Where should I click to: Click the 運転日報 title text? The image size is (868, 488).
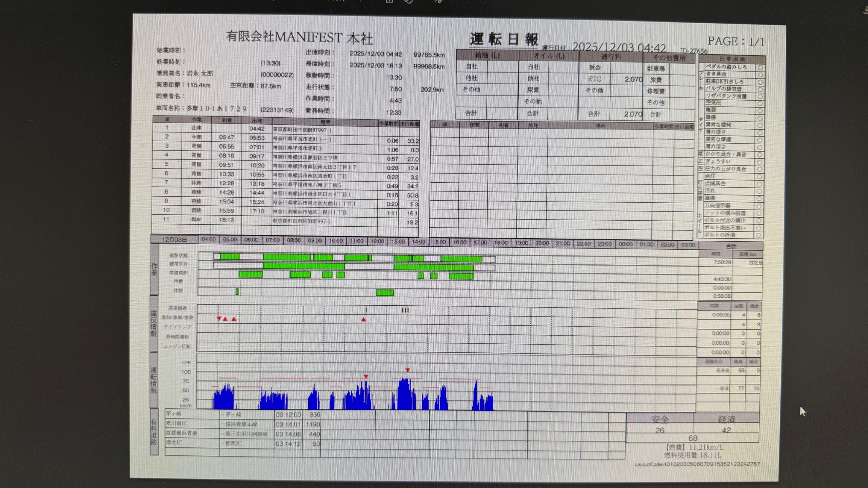click(504, 39)
